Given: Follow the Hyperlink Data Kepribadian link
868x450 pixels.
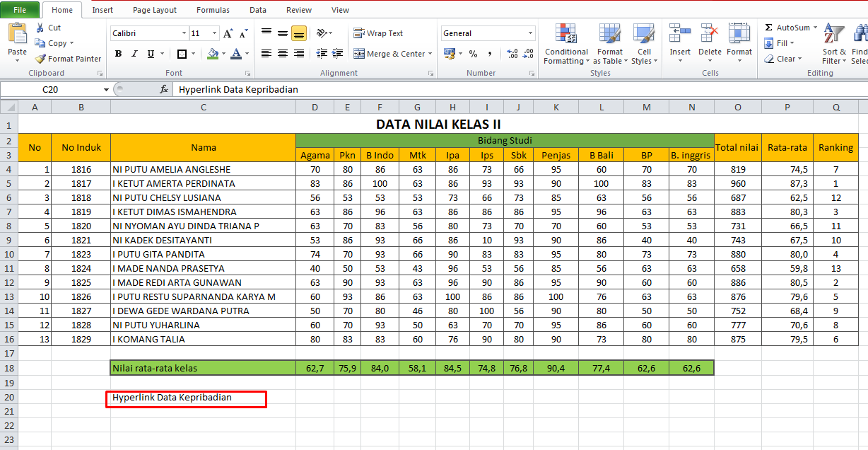Looking at the screenshot, I should coord(173,398).
